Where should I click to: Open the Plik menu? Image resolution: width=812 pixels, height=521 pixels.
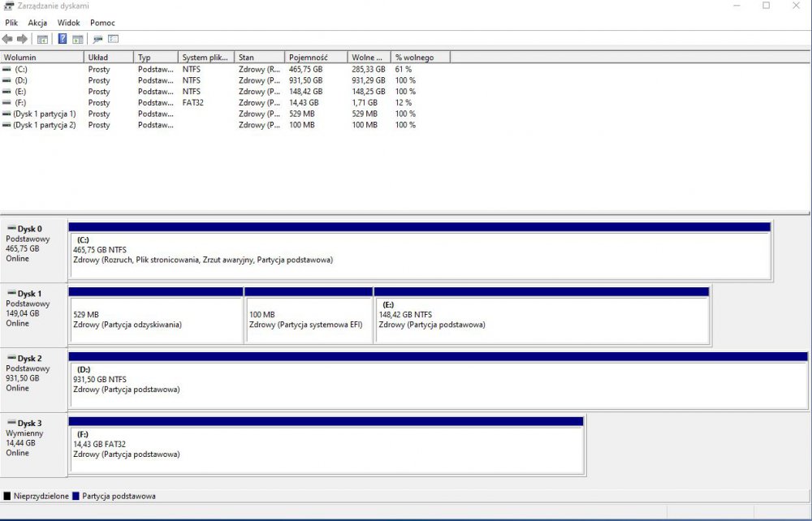11,23
